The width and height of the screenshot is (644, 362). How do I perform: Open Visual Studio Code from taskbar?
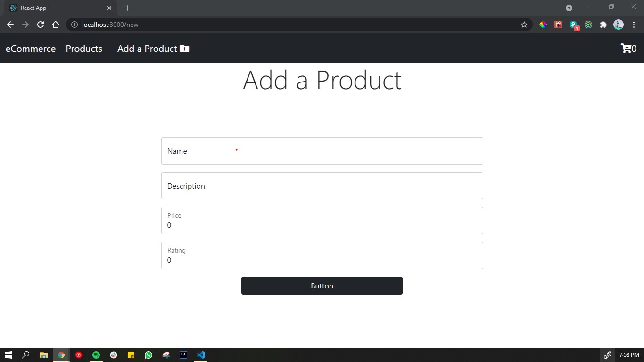coord(201,355)
